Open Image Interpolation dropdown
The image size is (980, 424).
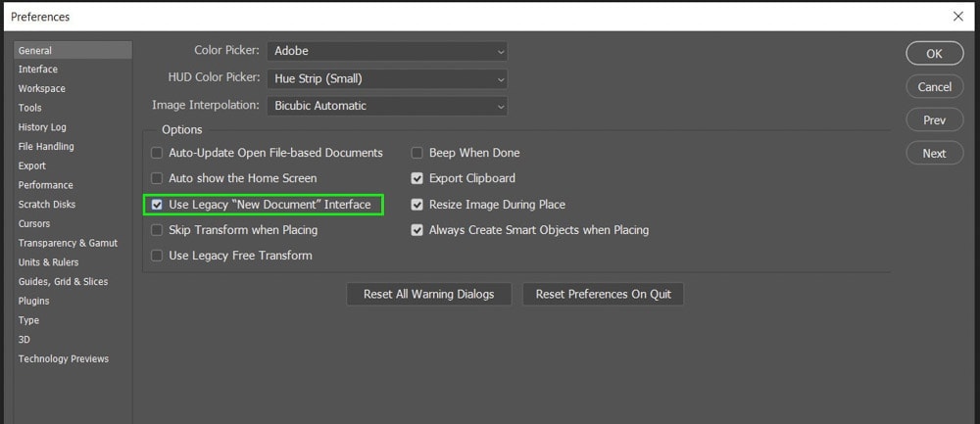pos(387,106)
